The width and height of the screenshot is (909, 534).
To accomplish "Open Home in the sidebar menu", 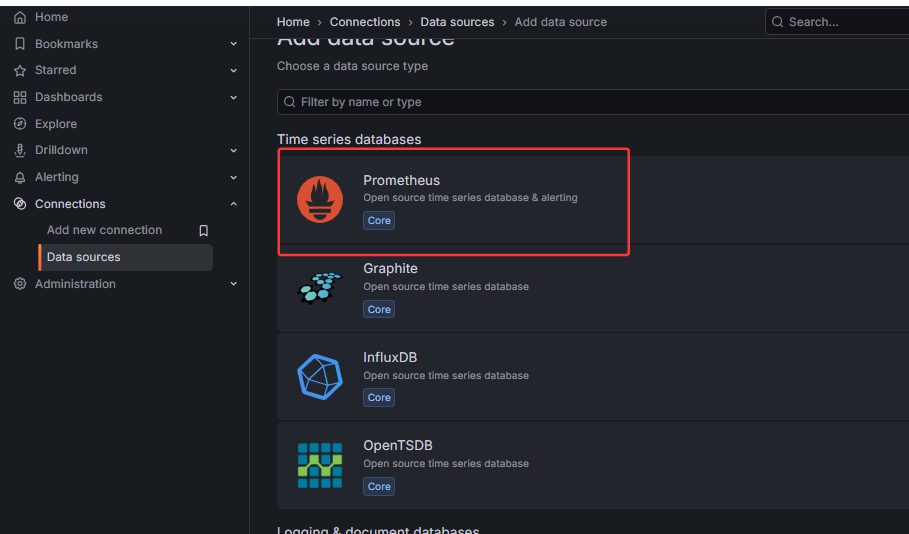I will [x=52, y=17].
